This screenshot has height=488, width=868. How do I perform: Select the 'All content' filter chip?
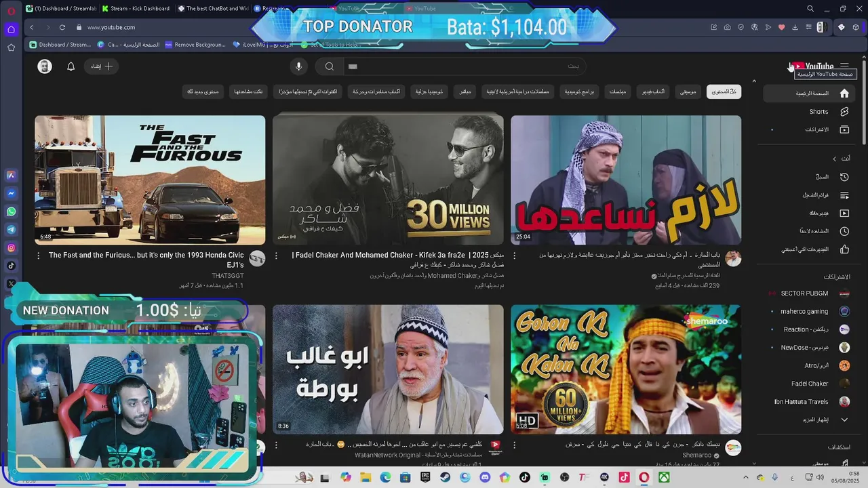[x=724, y=91]
